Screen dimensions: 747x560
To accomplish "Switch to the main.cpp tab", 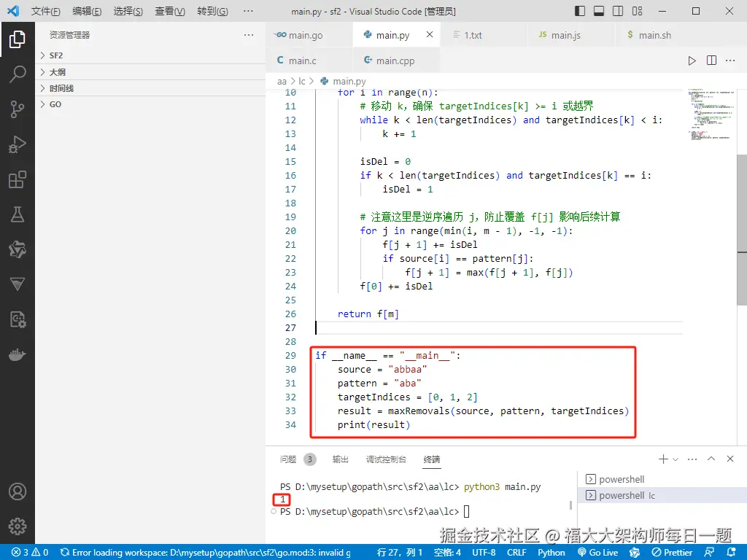I will point(396,61).
